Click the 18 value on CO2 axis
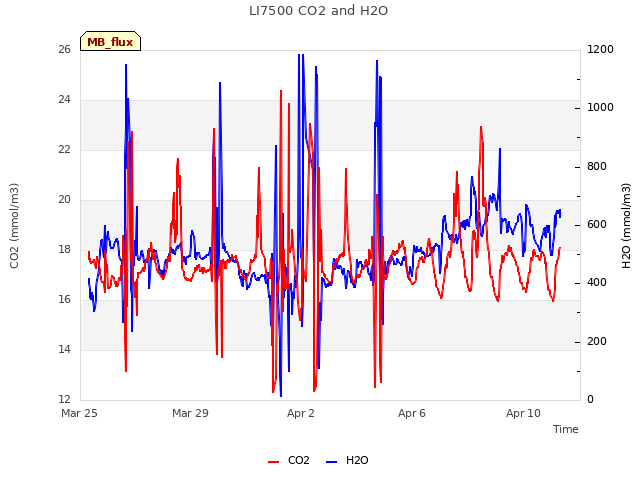This screenshot has width=640, height=480. pyautogui.click(x=64, y=249)
